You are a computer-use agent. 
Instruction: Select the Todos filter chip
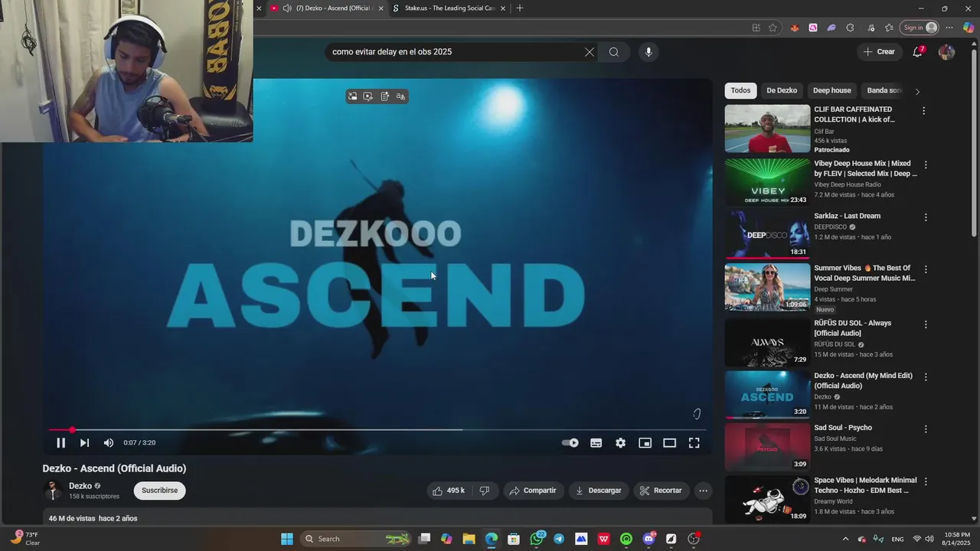point(740,90)
